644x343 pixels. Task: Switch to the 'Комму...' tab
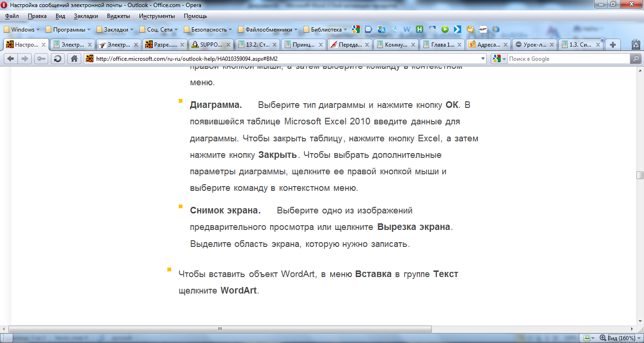pos(396,45)
